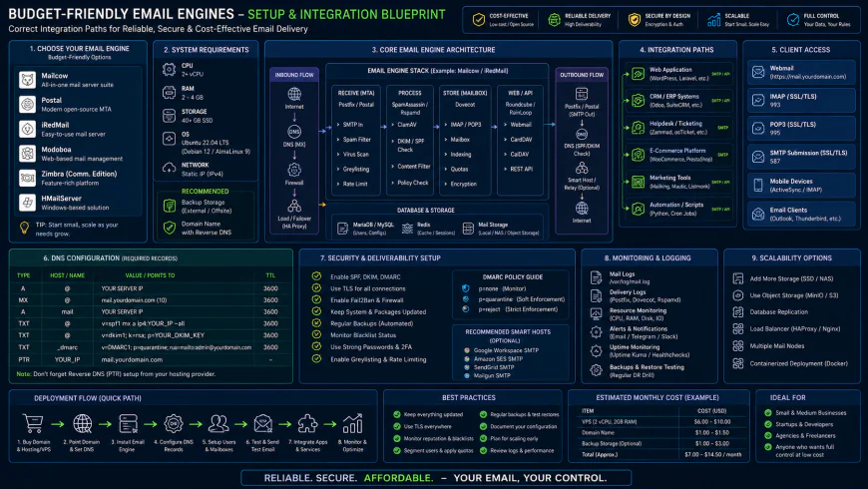
Task: Click the Marketing Tools icon
Action: (639, 182)
